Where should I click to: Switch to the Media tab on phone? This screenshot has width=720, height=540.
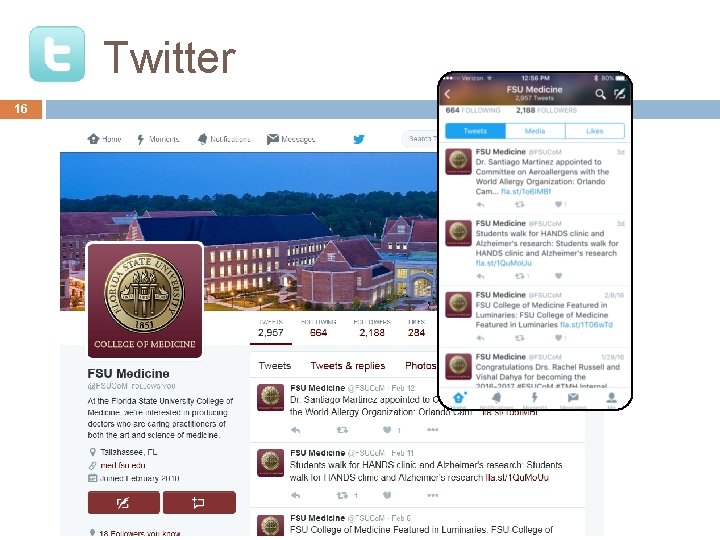click(x=535, y=131)
